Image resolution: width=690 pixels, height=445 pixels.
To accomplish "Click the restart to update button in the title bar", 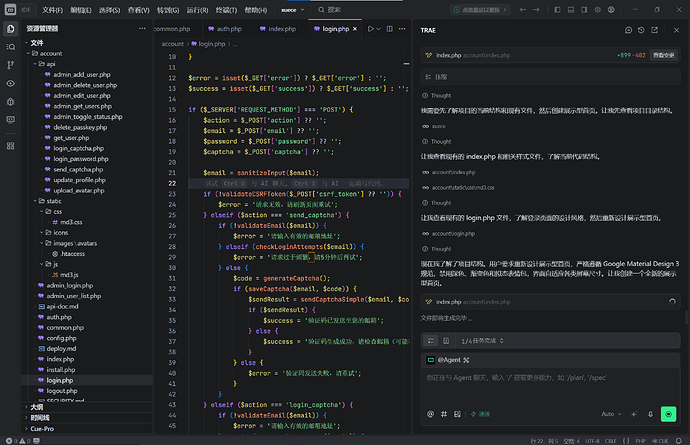I will [481, 10].
